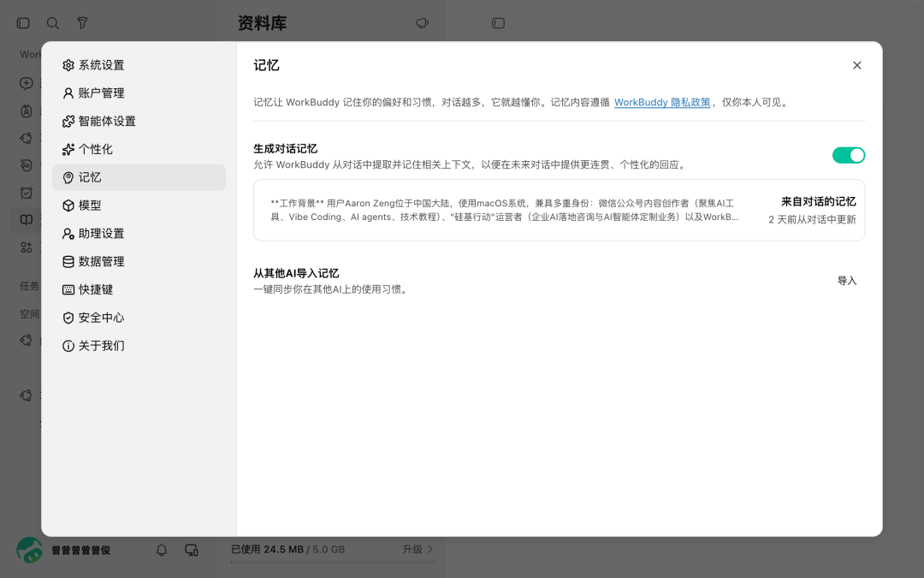Close the settings dialog

pyautogui.click(x=856, y=65)
